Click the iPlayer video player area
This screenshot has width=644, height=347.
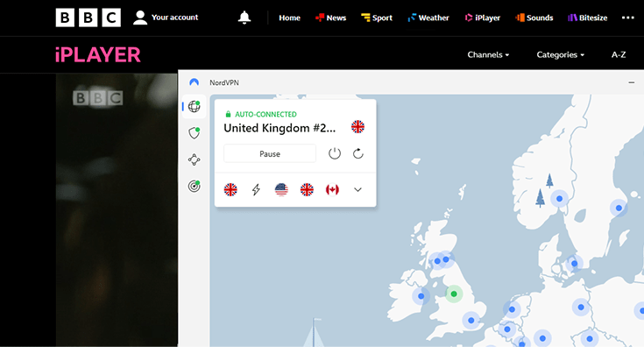point(117,209)
